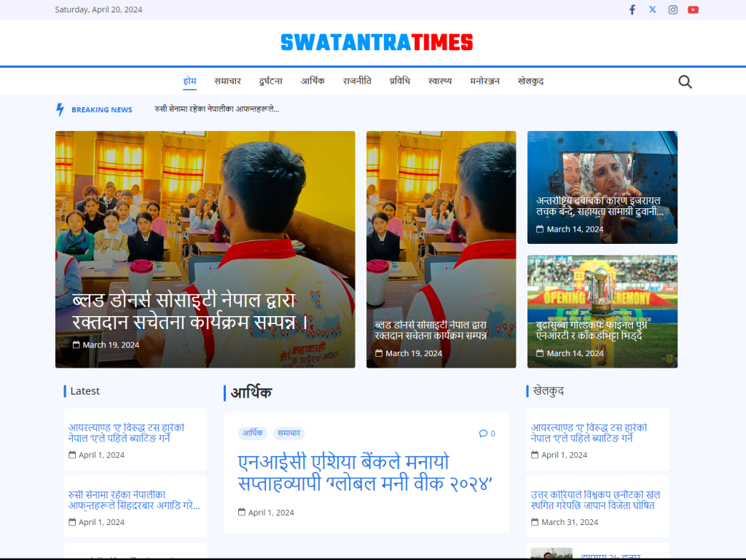Open the X (Twitter) icon
The height and width of the screenshot is (560, 746).
pos(652,9)
